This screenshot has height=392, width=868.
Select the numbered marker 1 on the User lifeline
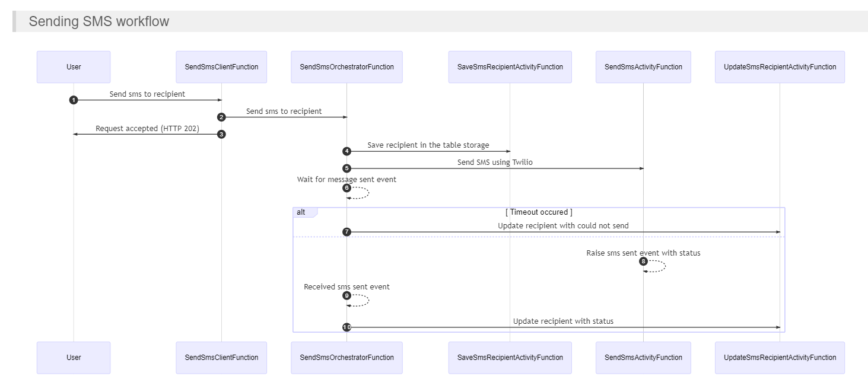[74, 100]
